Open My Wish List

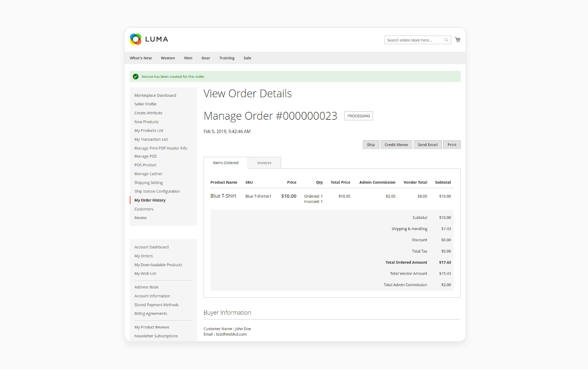click(145, 274)
